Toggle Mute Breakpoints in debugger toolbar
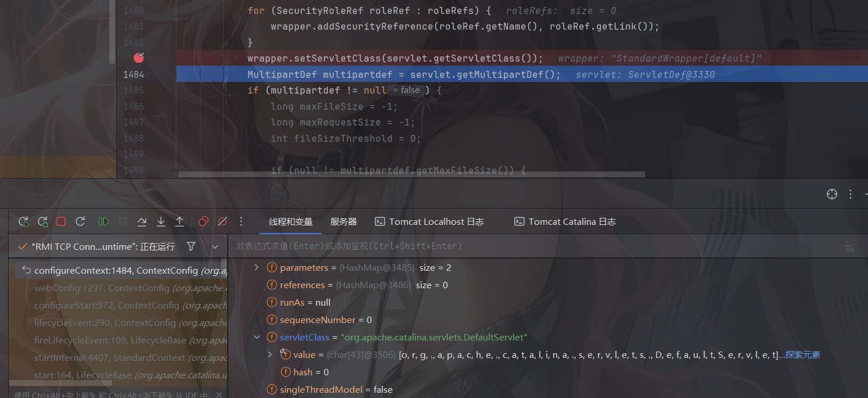 point(222,221)
